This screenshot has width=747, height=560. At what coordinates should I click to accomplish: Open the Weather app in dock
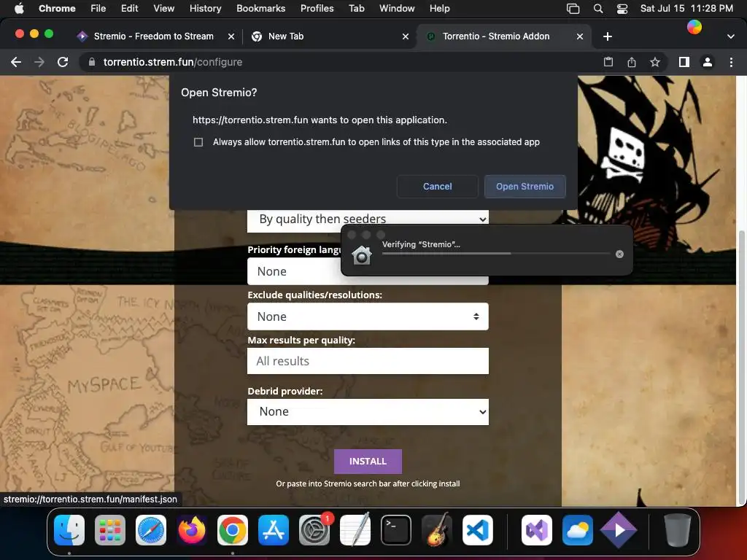click(x=578, y=530)
